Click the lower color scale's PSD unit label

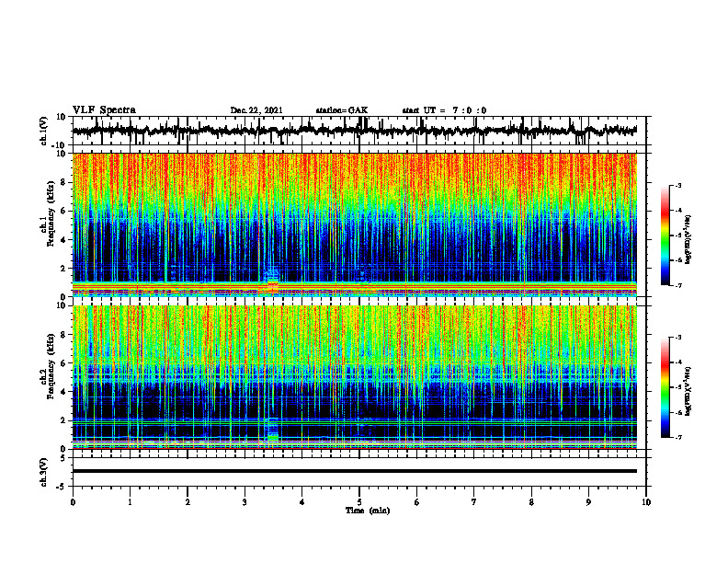(688, 391)
